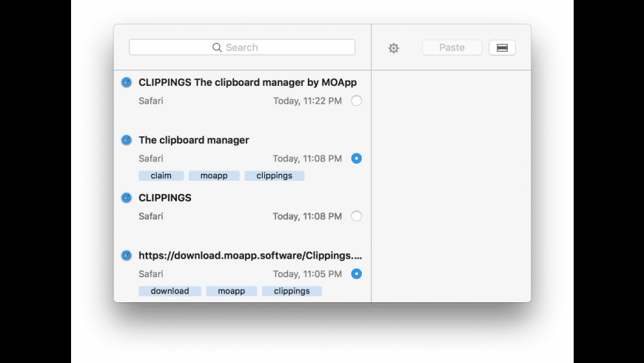Click the Paste button
The image size is (644, 363).
click(x=452, y=47)
